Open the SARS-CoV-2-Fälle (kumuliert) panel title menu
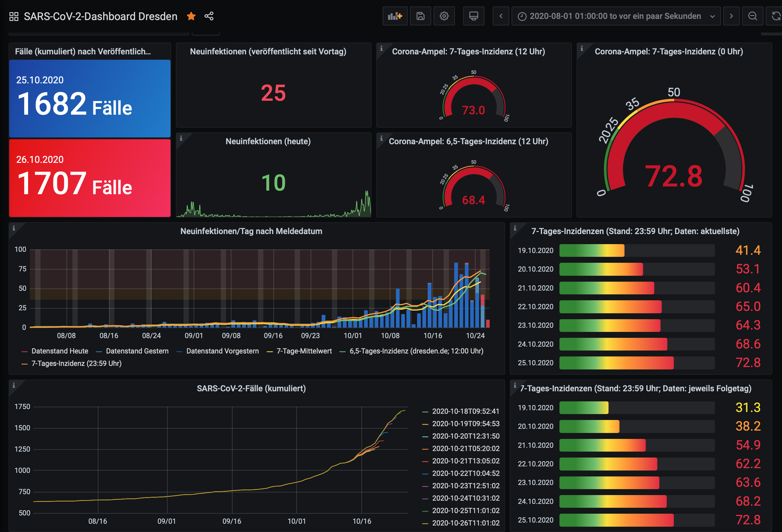The image size is (782, 532). pos(251,388)
